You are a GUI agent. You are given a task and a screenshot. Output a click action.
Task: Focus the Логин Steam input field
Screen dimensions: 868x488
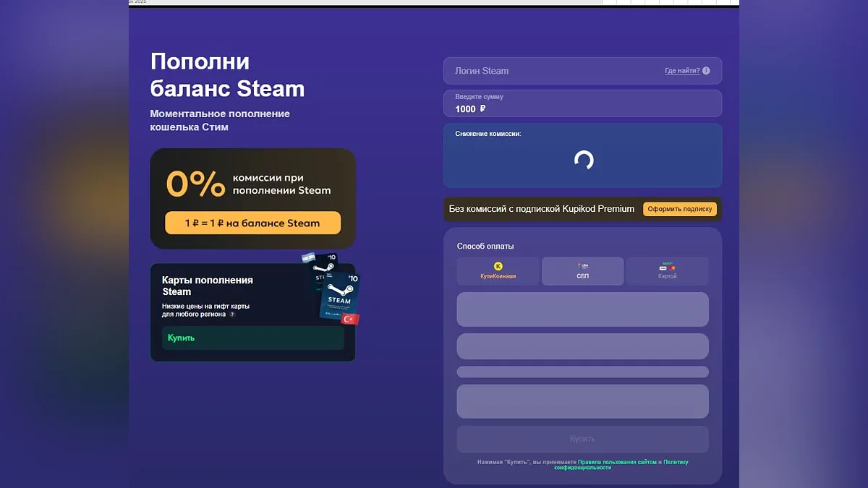583,71
